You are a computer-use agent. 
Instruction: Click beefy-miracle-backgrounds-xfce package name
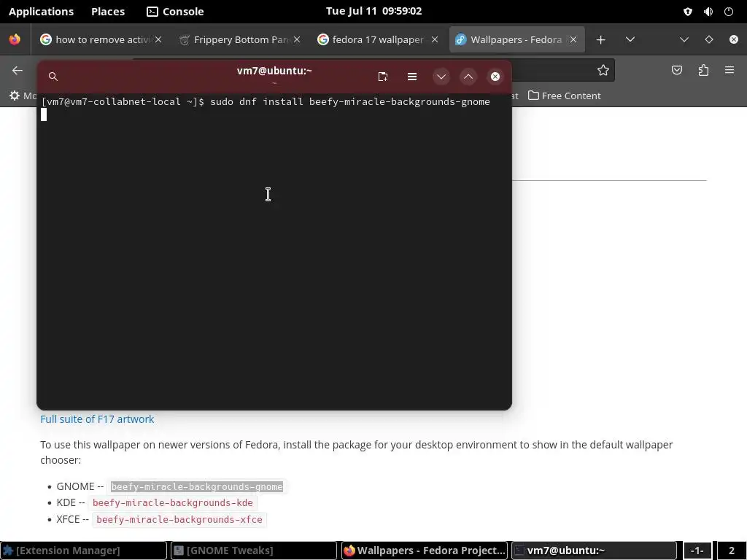coord(179,519)
